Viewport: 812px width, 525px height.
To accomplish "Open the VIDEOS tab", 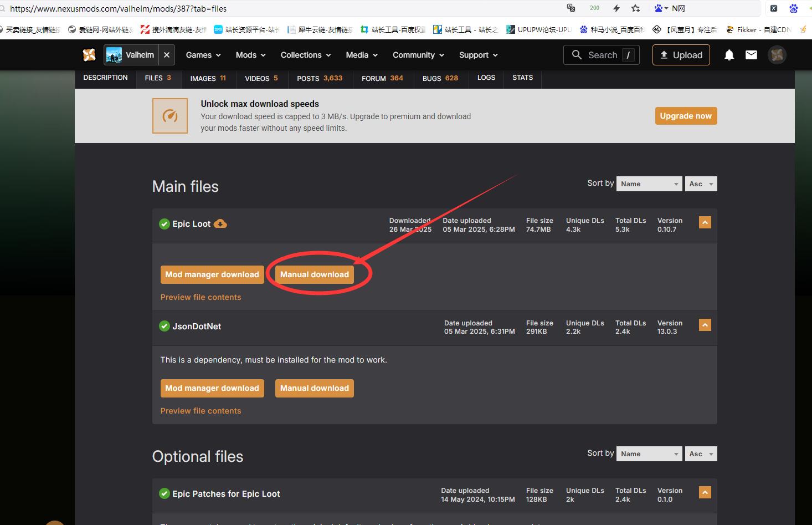I will pos(261,78).
